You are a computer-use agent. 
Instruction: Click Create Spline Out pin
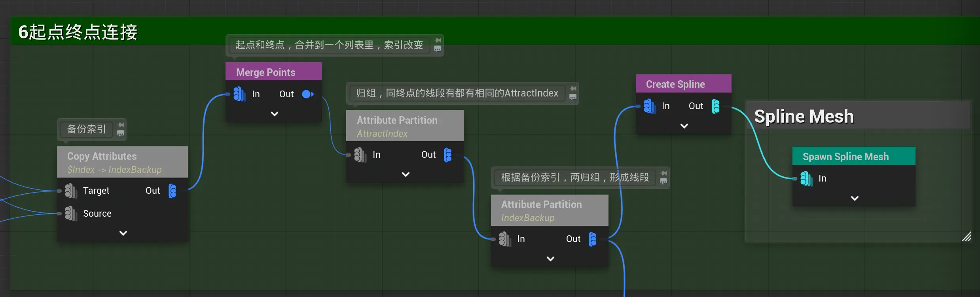point(716,106)
